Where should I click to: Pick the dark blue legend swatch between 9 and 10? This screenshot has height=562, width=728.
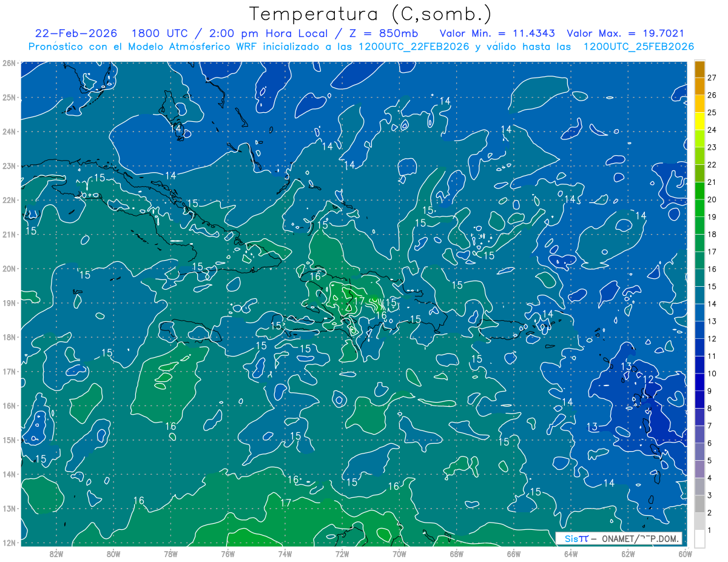[x=700, y=383]
